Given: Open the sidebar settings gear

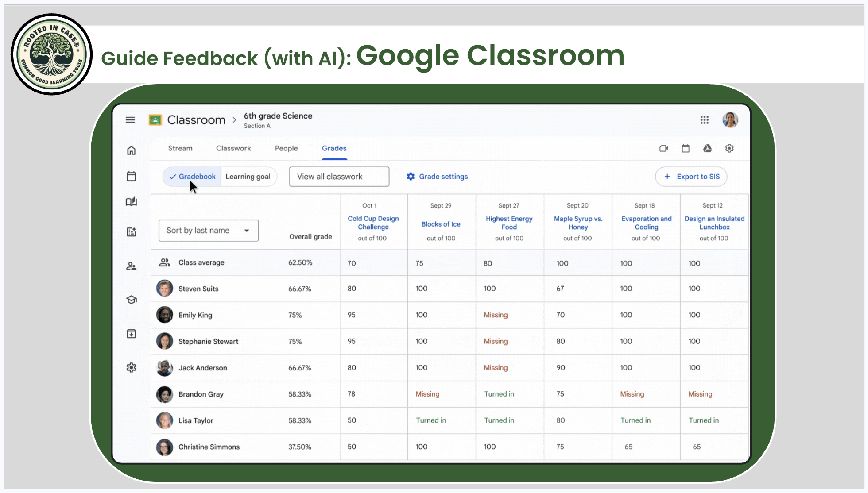Looking at the screenshot, I should (x=131, y=367).
